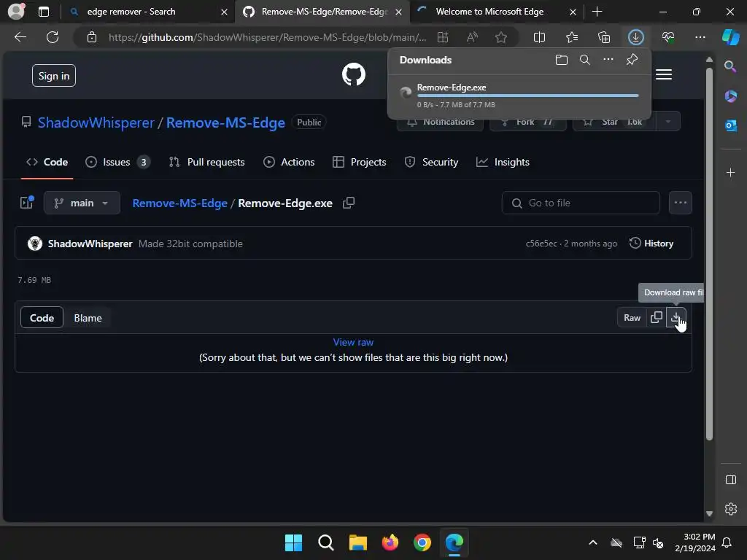747x560 pixels.
Task: Show hidden system tray icons
Action: point(592,542)
